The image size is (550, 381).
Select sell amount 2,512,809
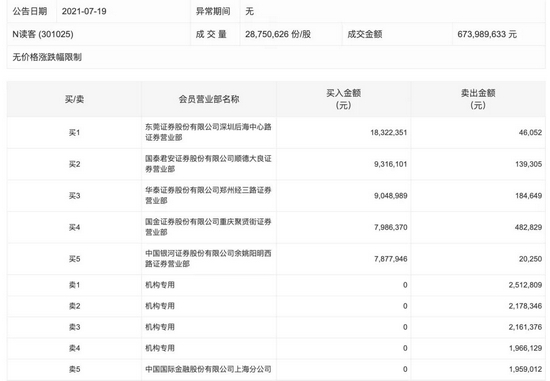click(x=525, y=285)
